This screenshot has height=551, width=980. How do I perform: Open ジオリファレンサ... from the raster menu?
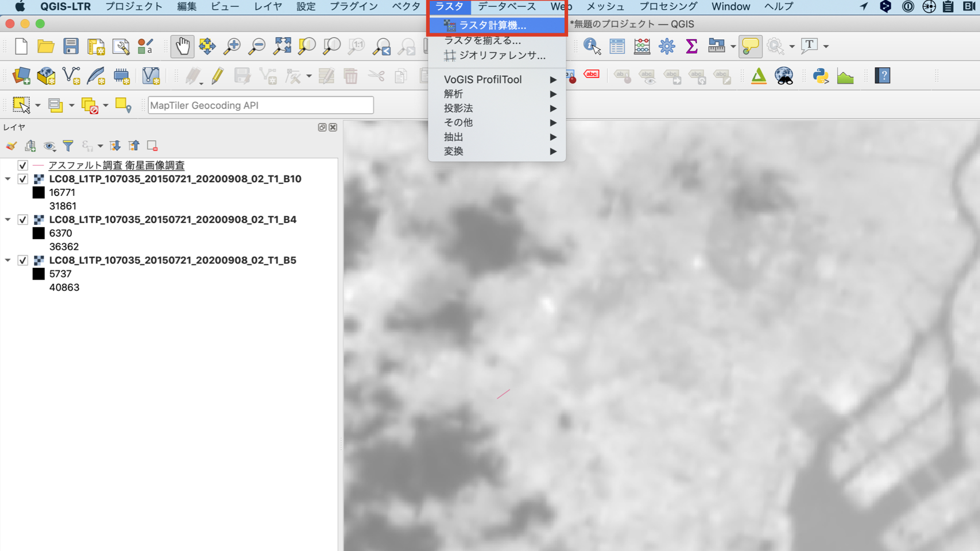point(497,56)
